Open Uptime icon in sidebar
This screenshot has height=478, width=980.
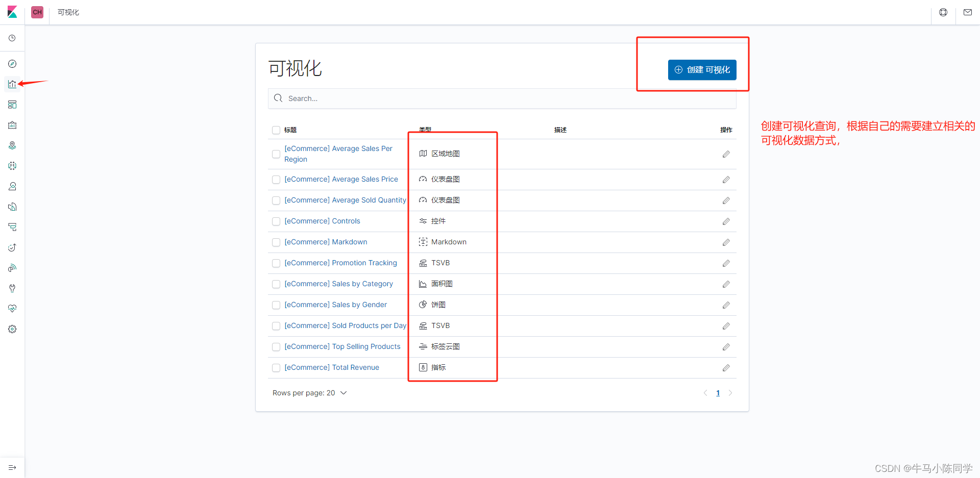click(x=12, y=247)
